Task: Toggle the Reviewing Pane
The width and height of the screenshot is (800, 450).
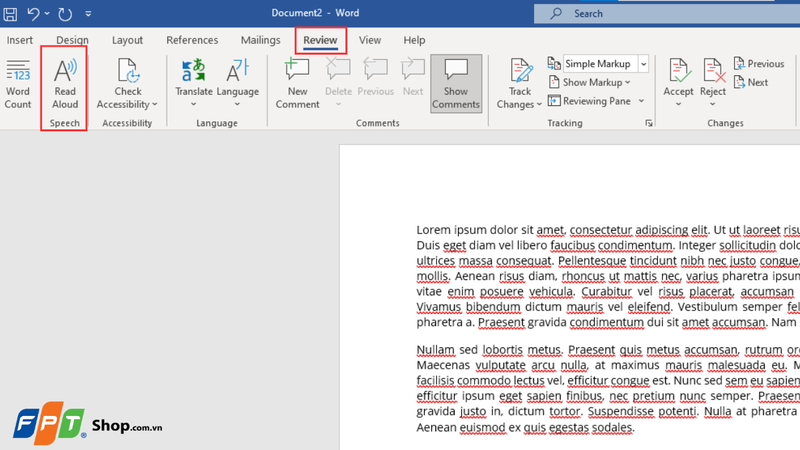Action: (x=590, y=101)
